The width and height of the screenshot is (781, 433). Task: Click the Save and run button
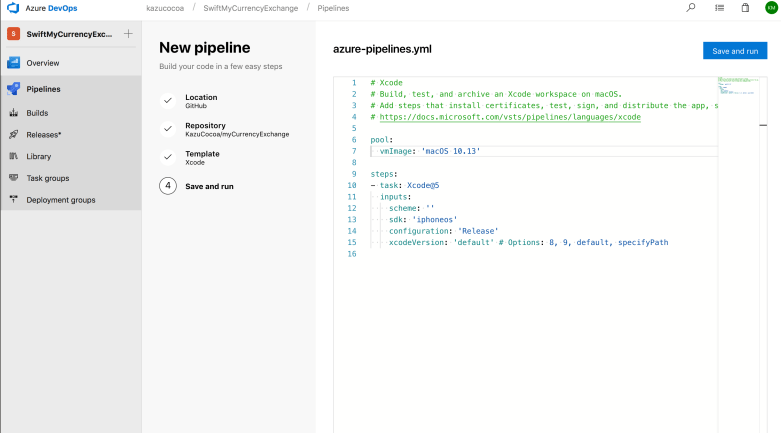735,51
